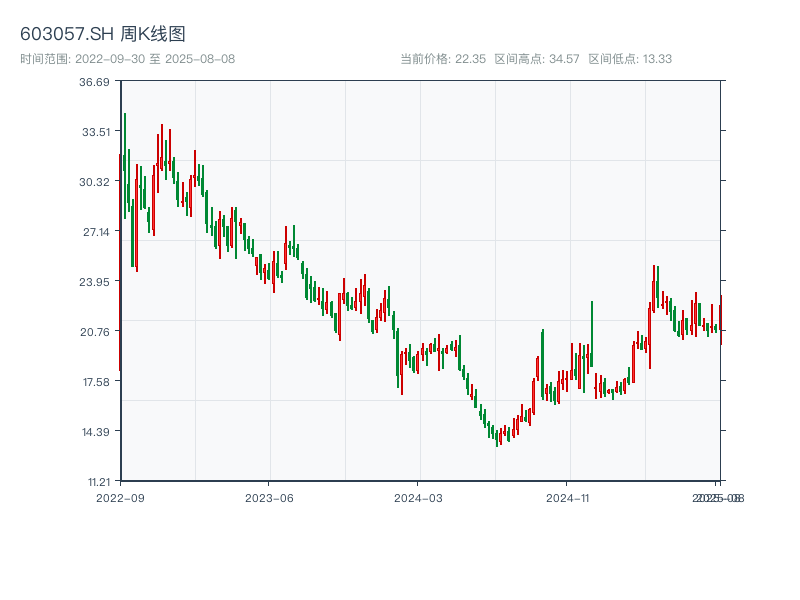800x600 pixels.
Task: Click the 2023-06 x-axis date label
Action: pos(269,497)
